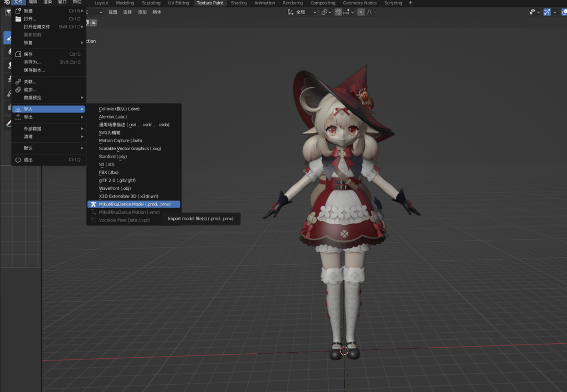Import X3D Extensible 3D file
The width and height of the screenshot is (567, 392).
click(x=134, y=197)
